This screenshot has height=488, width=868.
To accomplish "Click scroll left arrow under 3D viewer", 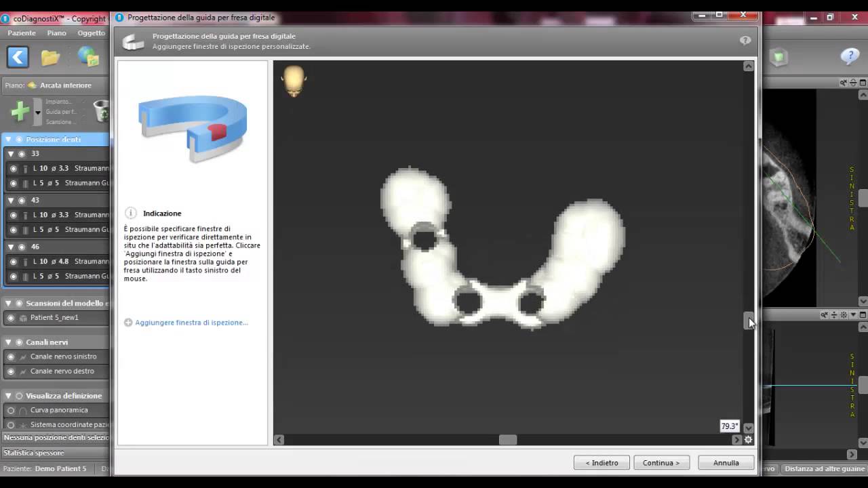I will (279, 440).
